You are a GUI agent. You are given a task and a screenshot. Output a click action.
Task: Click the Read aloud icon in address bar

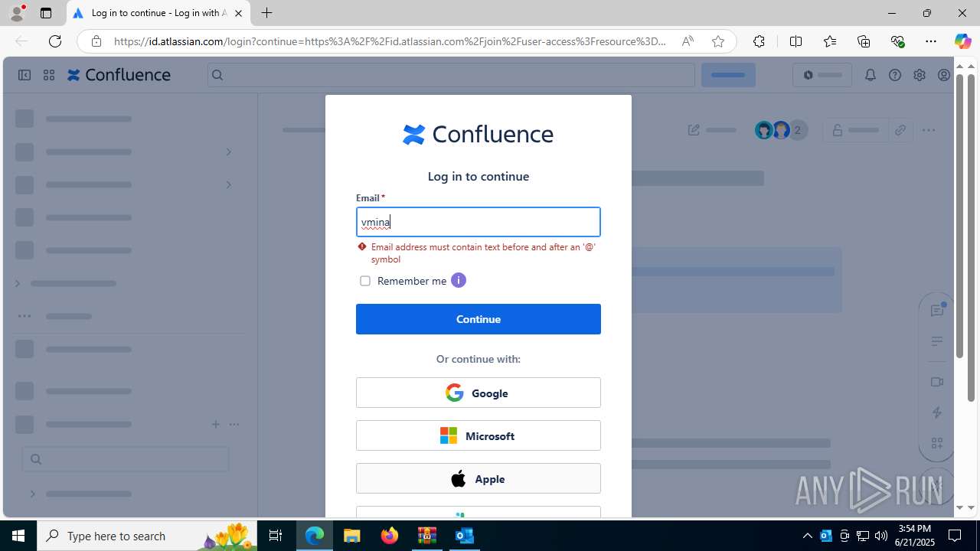point(688,41)
